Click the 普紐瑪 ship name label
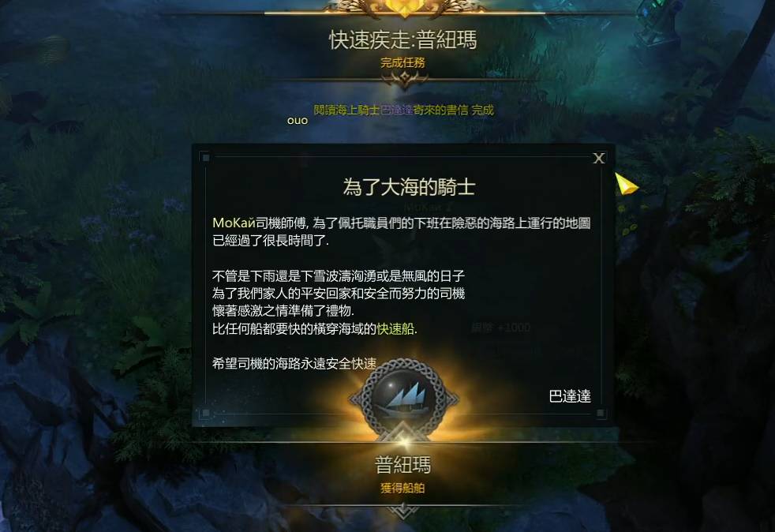The width and height of the screenshot is (775, 532). coord(402,465)
